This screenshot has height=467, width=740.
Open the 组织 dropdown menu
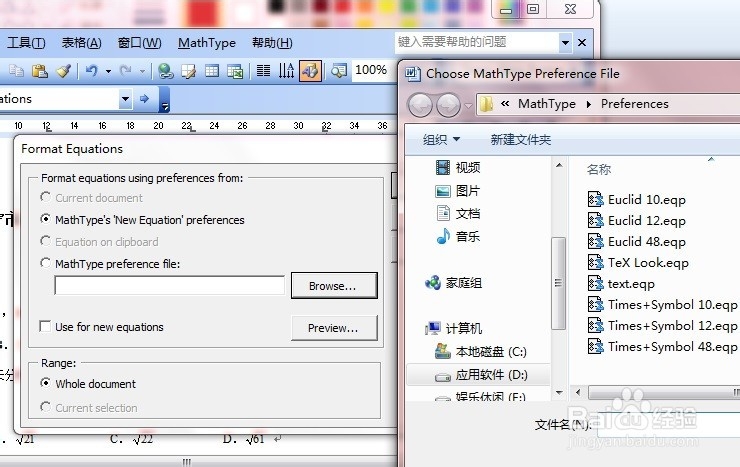tap(441, 140)
